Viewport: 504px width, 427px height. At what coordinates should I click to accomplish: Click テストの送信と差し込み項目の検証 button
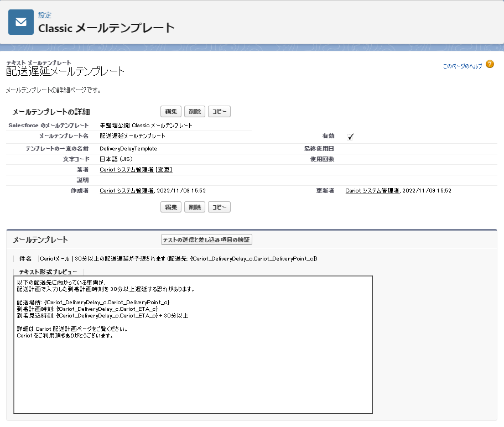tap(206, 239)
